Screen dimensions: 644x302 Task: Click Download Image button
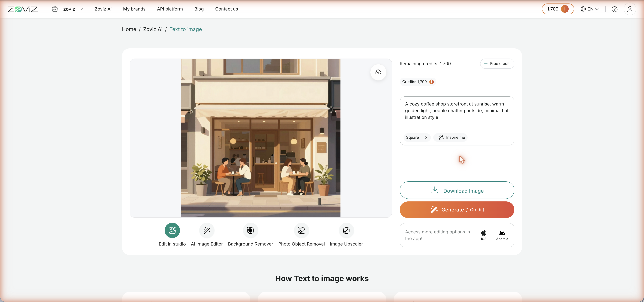(457, 190)
